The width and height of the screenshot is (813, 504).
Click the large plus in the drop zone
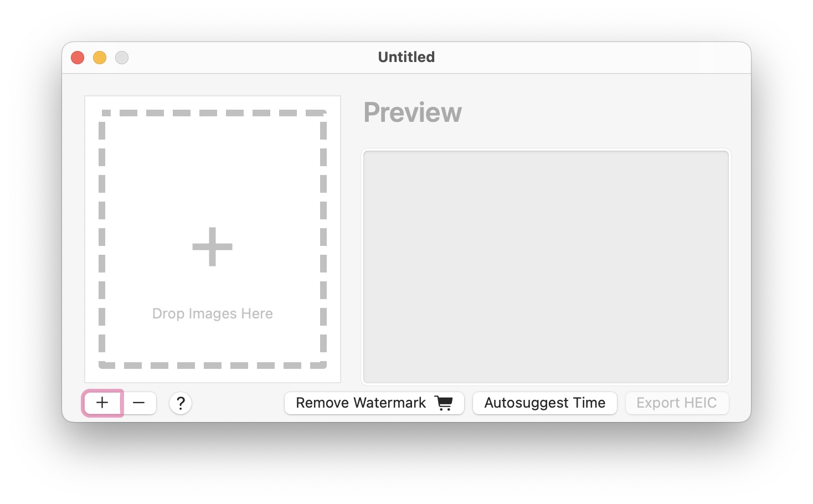(212, 246)
